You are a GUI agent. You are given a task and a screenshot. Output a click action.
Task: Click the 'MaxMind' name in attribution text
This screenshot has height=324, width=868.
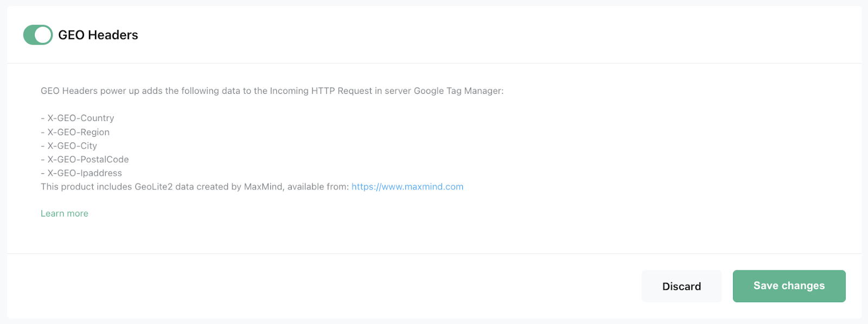[263, 187]
